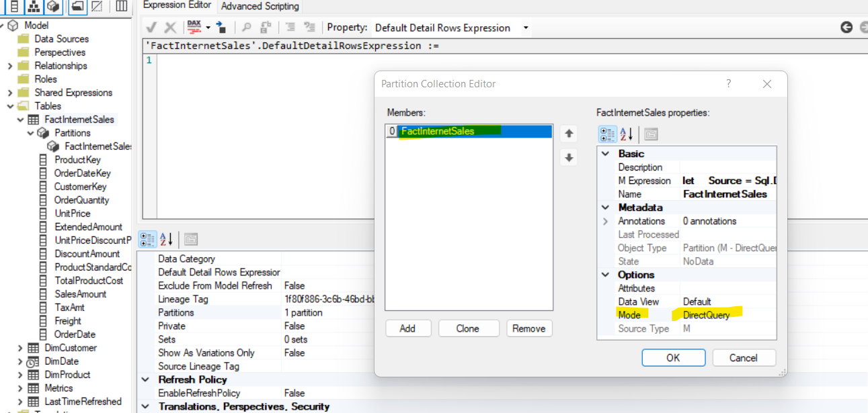Toggle hidden objects visibility in tree toolbar

[97, 6]
